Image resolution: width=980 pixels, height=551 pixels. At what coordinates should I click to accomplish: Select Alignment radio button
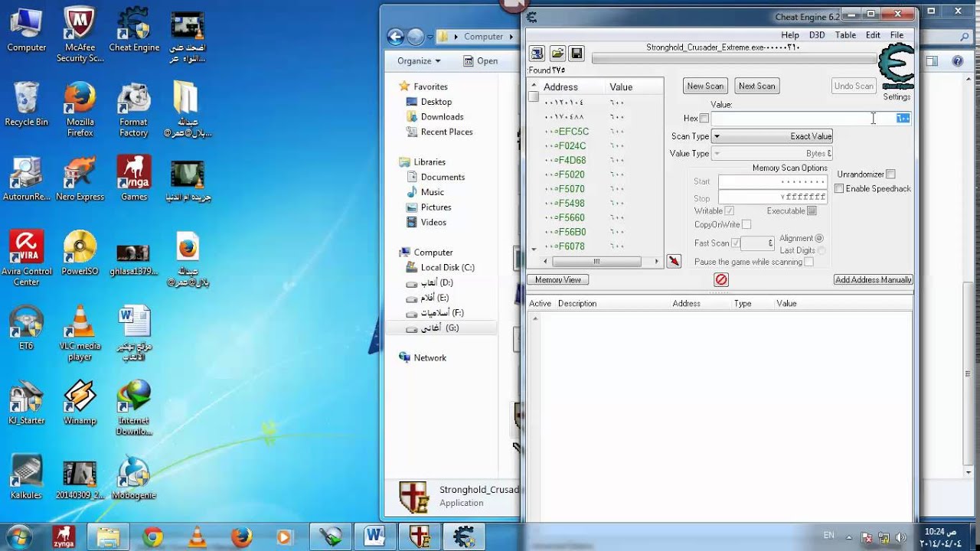click(x=819, y=238)
